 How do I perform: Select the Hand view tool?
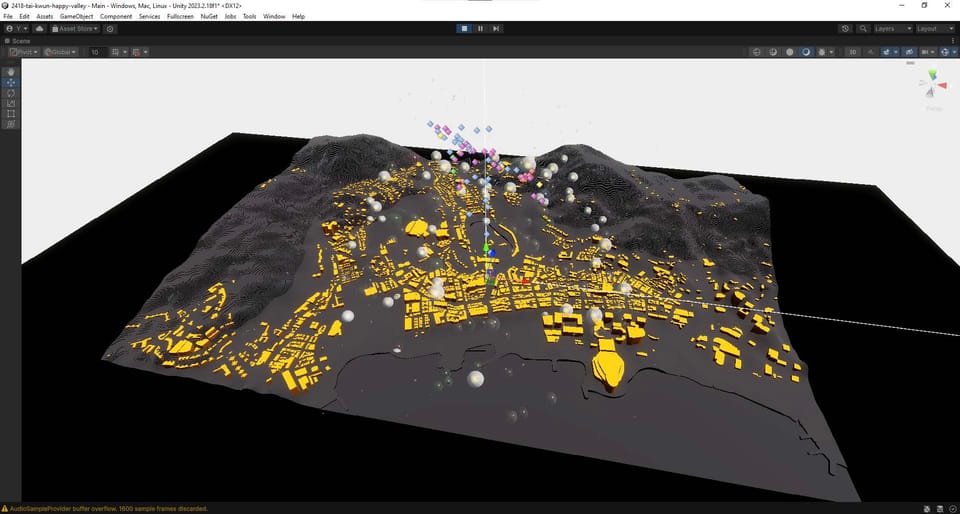pos(10,72)
